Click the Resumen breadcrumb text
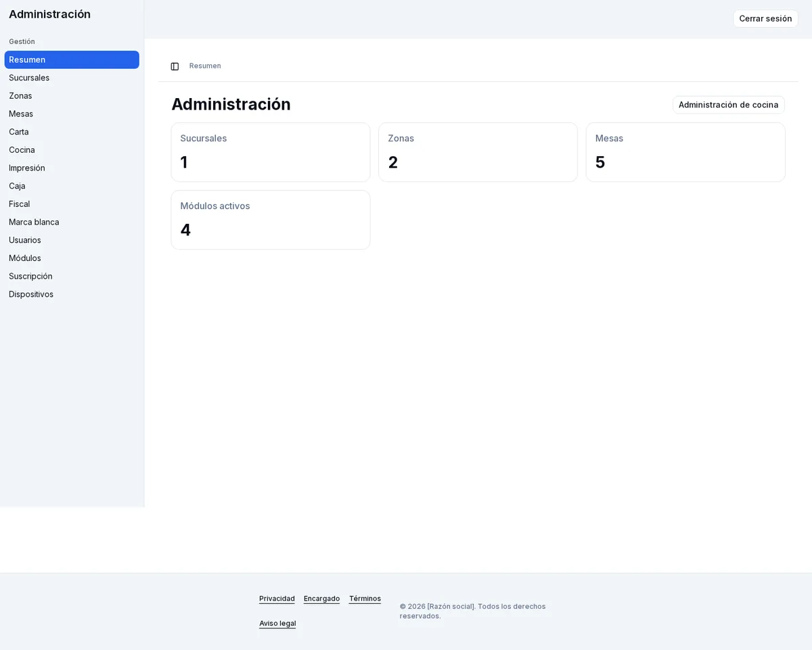This screenshot has height=650, width=812. [205, 66]
